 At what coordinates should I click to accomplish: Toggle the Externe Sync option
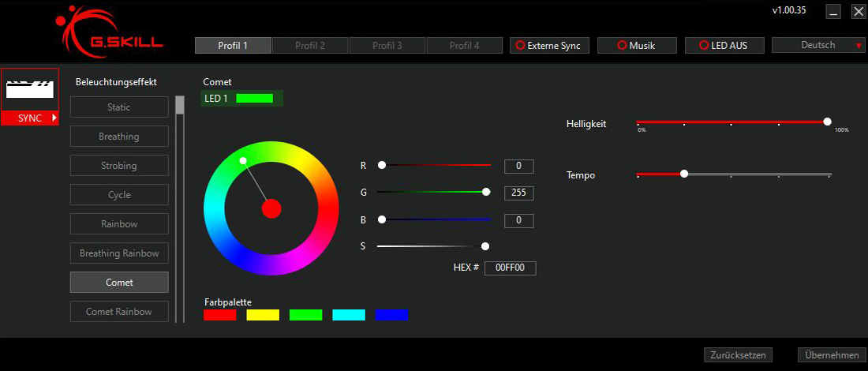coord(547,46)
